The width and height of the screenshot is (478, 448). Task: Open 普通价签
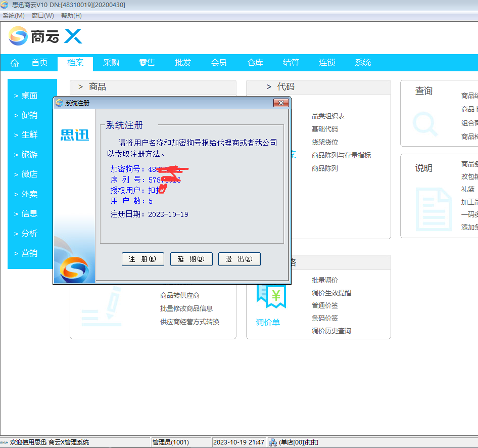click(325, 305)
